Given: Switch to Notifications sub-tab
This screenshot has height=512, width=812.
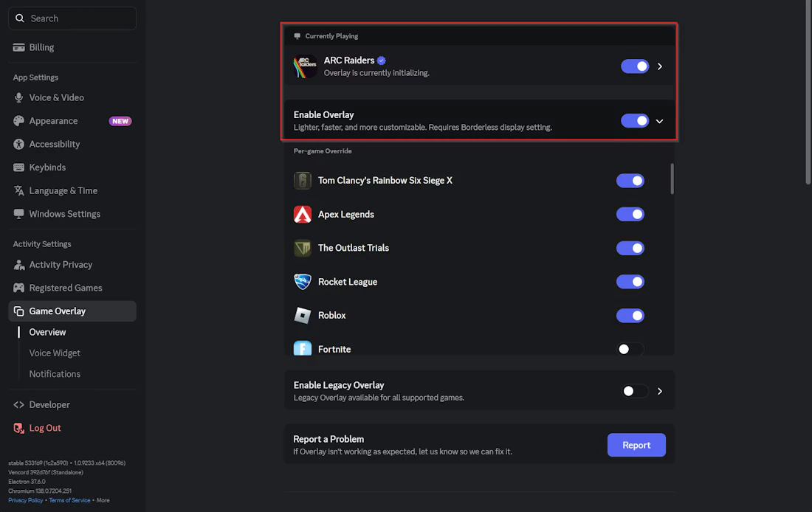Looking at the screenshot, I should tap(55, 374).
